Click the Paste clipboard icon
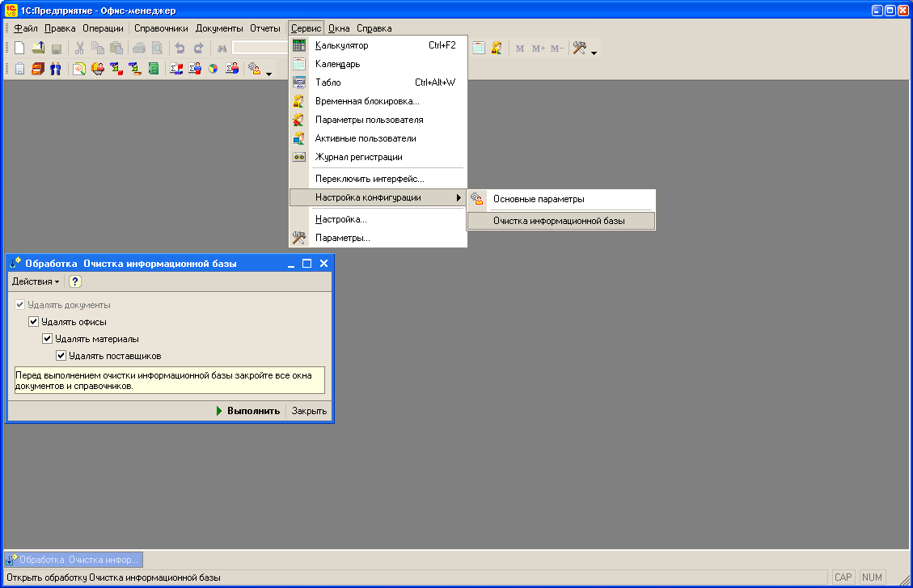Viewport: 913px width, 588px height. pos(116,48)
